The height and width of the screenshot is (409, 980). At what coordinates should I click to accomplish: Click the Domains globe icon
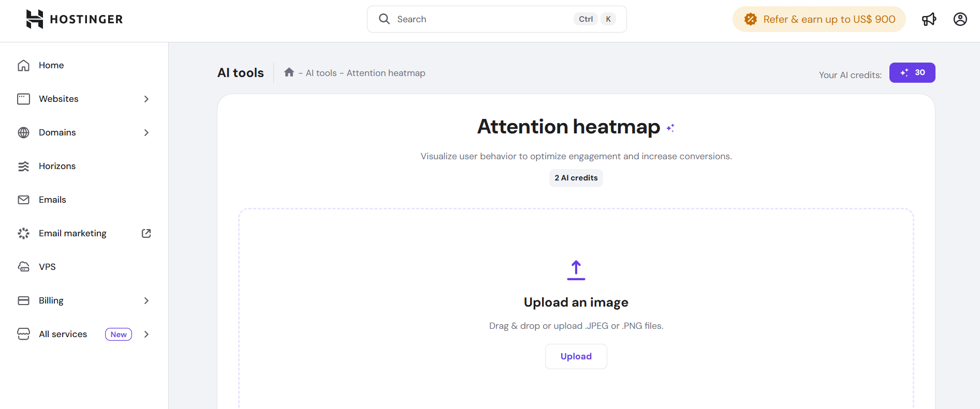pos(24,132)
